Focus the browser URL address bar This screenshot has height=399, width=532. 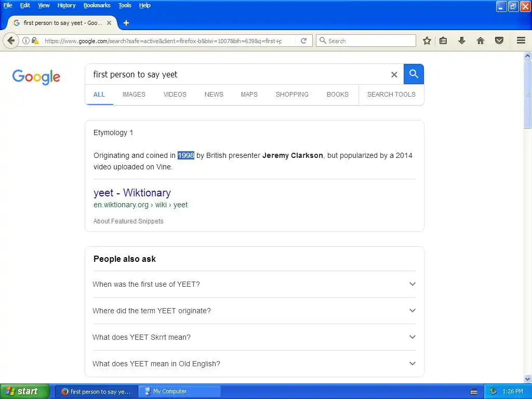pos(163,41)
